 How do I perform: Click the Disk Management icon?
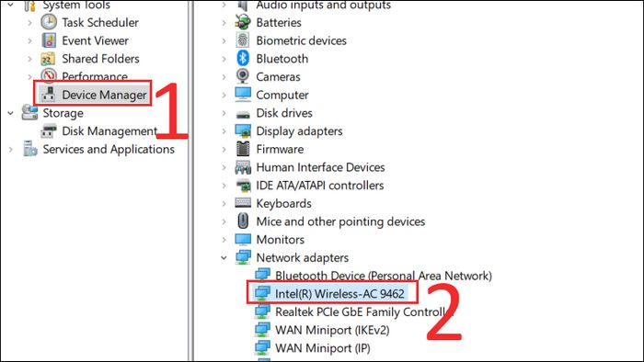click(49, 130)
